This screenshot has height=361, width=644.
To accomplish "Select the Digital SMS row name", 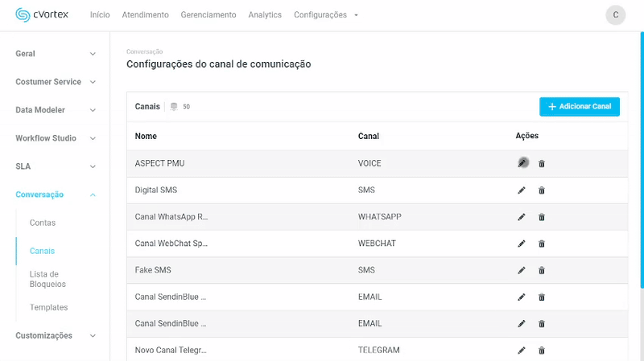I will [x=156, y=190].
